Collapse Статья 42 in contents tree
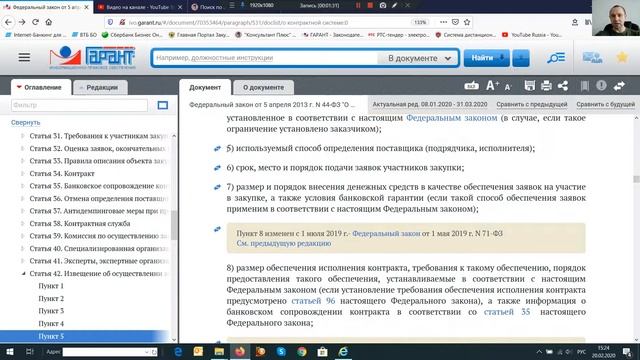This screenshot has height=360, width=640. [23, 273]
